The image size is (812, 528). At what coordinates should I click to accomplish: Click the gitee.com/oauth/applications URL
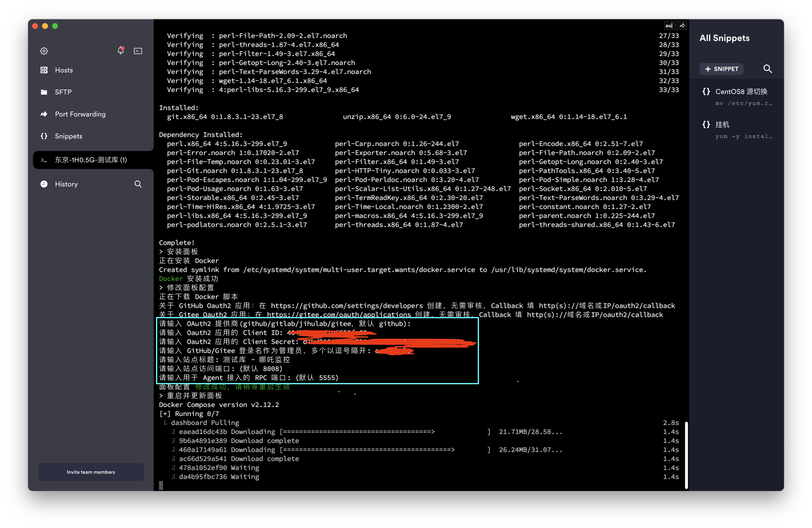[x=339, y=314]
